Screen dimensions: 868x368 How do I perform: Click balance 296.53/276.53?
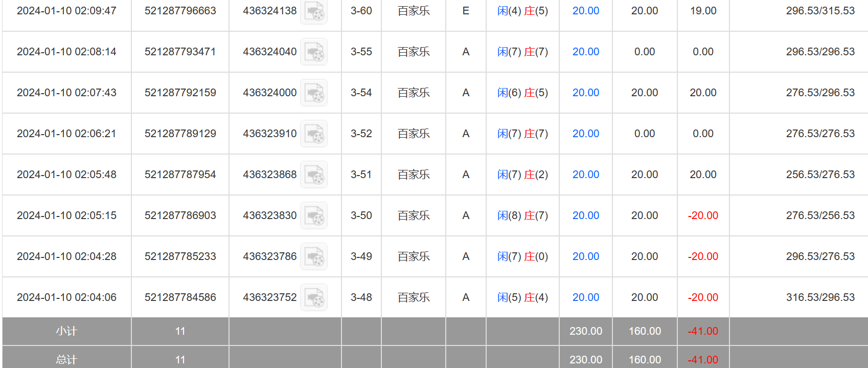(820, 256)
